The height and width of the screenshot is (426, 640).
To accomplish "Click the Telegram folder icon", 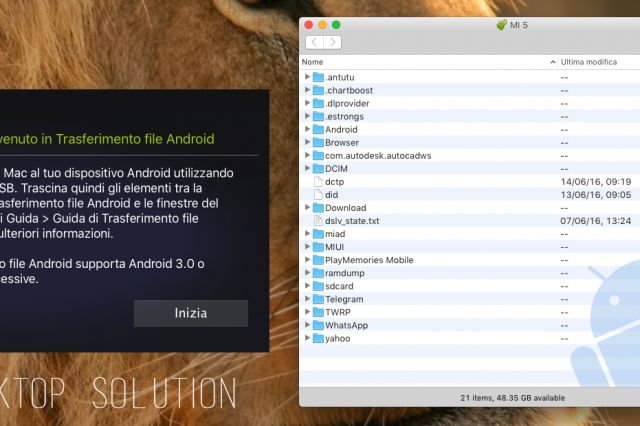I will (318, 299).
